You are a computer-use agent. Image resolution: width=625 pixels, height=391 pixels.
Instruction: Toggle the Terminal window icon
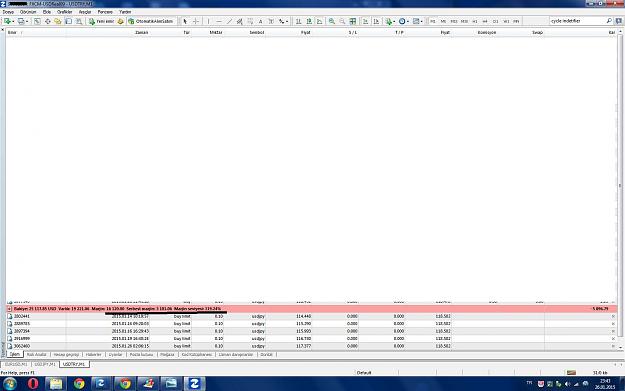[x=69, y=21]
